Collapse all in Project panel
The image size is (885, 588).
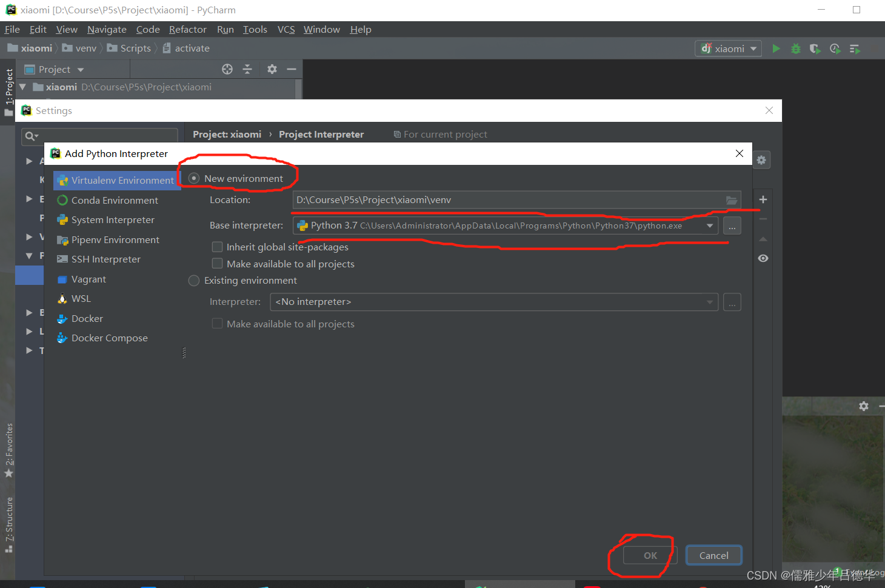(247, 69)
